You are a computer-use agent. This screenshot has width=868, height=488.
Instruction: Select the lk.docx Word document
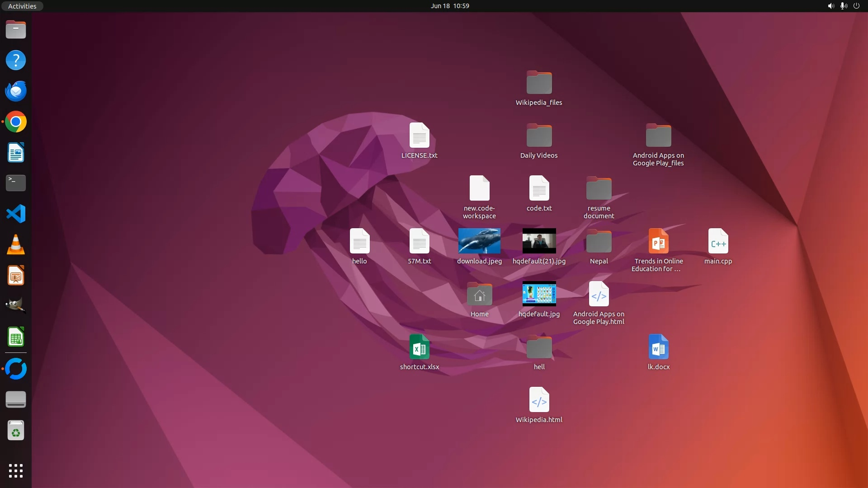click(x=658, y=347)
